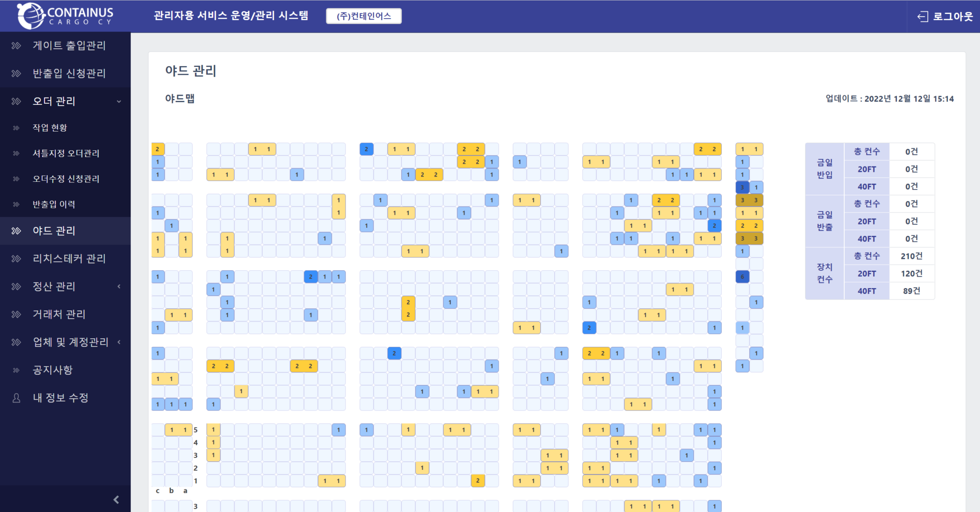
Task: Collapse the sidebar with bottom arrow
Action: coord(116,500)
